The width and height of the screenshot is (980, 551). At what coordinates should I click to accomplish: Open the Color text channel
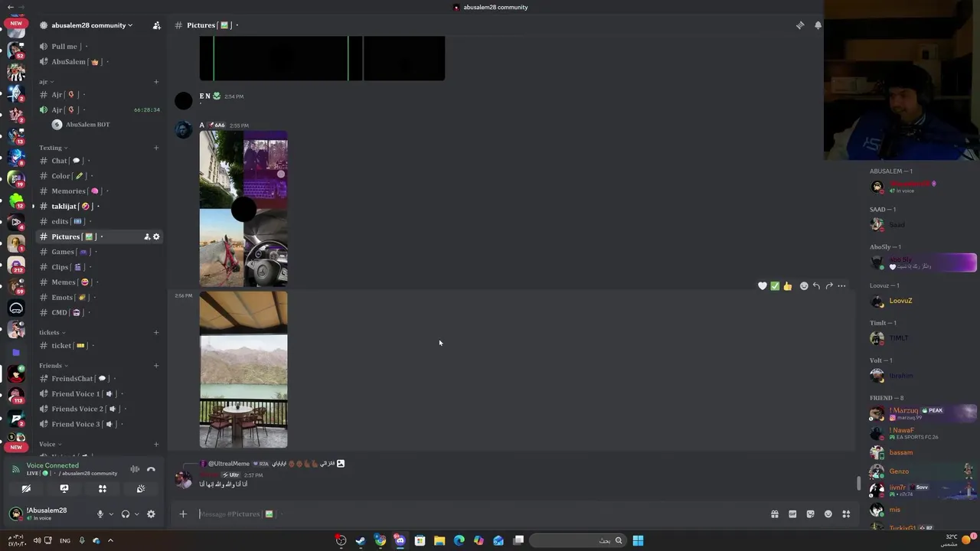[99, 176]
